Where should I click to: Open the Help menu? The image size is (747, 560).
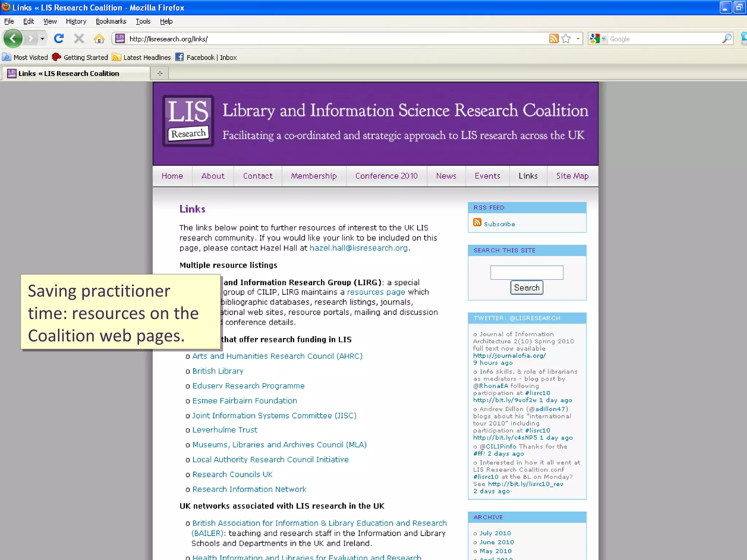[x=166, y=21]
